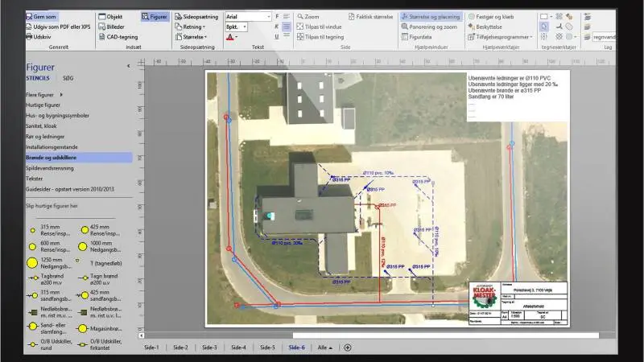
Task: Toggle italic (K) text formatting
Action: pyautogui.click(x=277, y=27)
